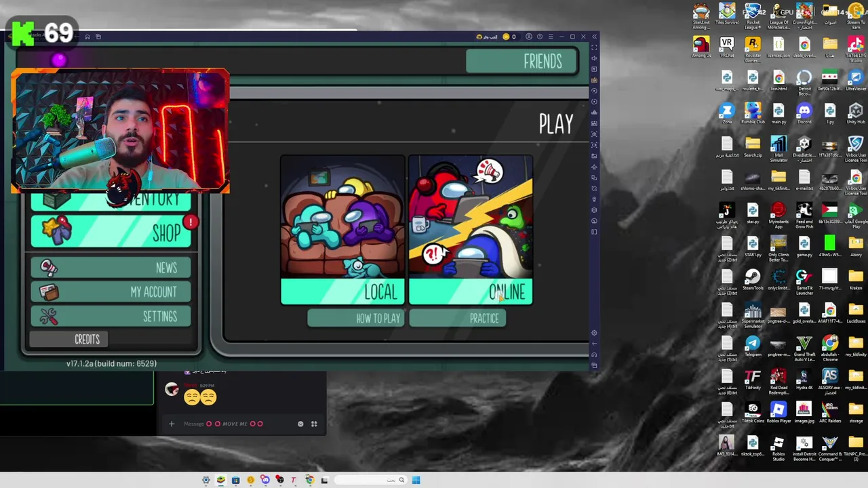Open the ARC Raiders desktop shortcut
Screen dimensions: 868x488
click(830, 413)
